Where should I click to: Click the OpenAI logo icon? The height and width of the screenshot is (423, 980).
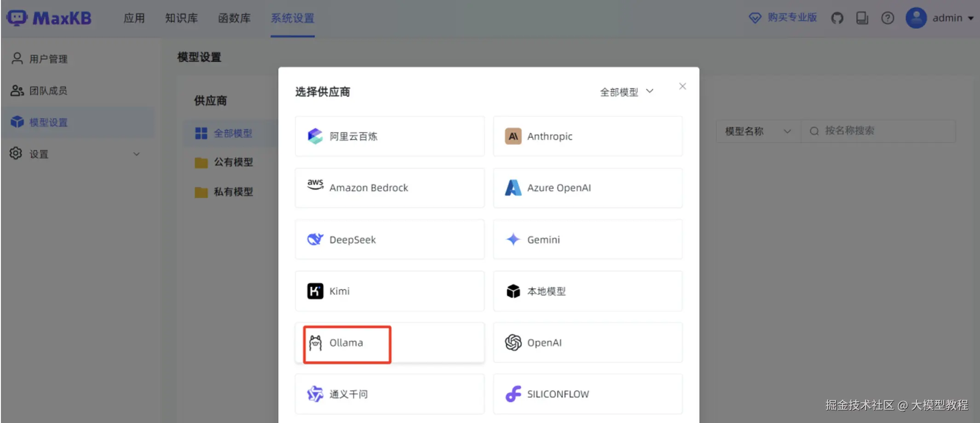coord(513,343)
